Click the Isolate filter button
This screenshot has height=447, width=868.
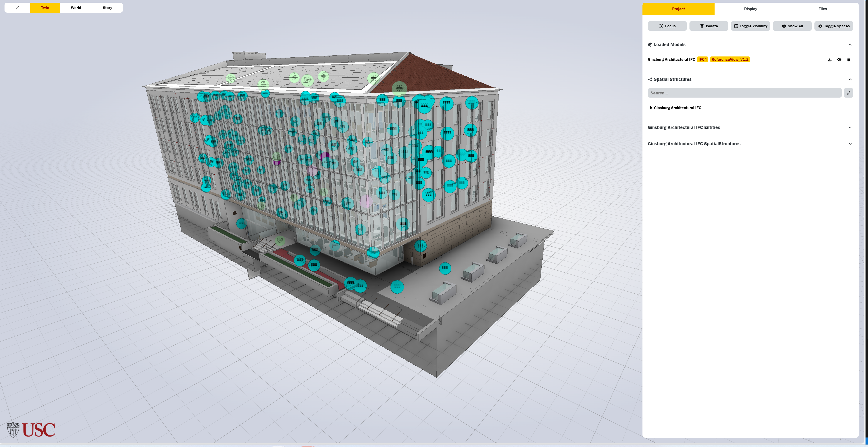(709, 26)
